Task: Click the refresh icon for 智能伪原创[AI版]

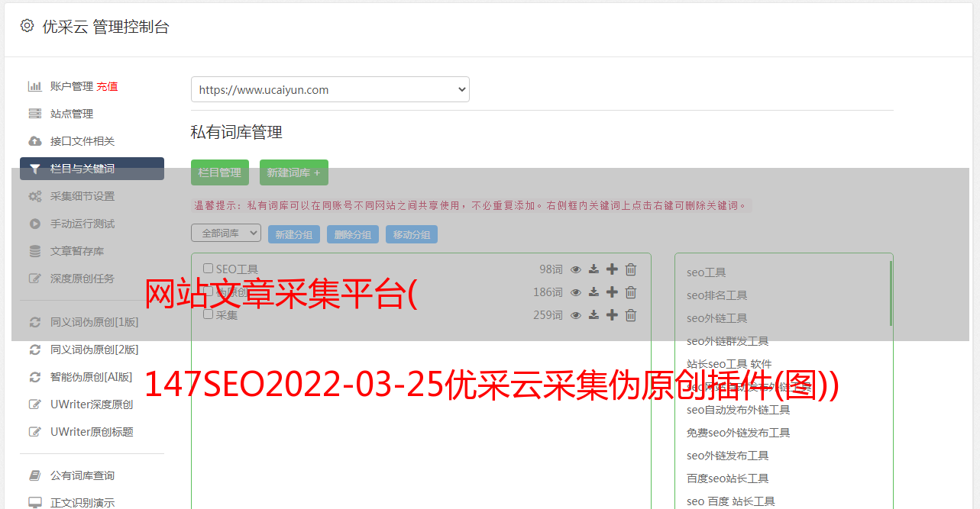Action: (35, 377)
